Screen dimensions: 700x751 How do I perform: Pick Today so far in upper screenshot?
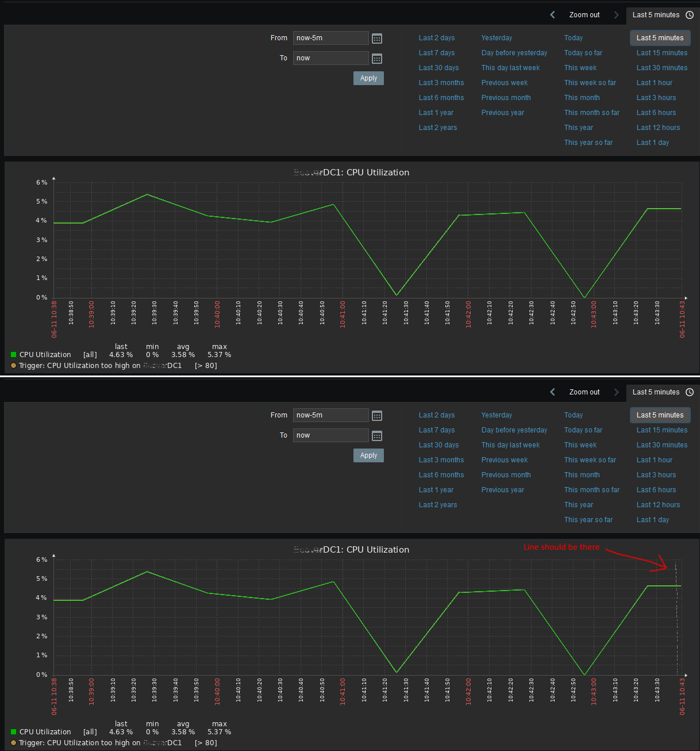pos(583,53)
